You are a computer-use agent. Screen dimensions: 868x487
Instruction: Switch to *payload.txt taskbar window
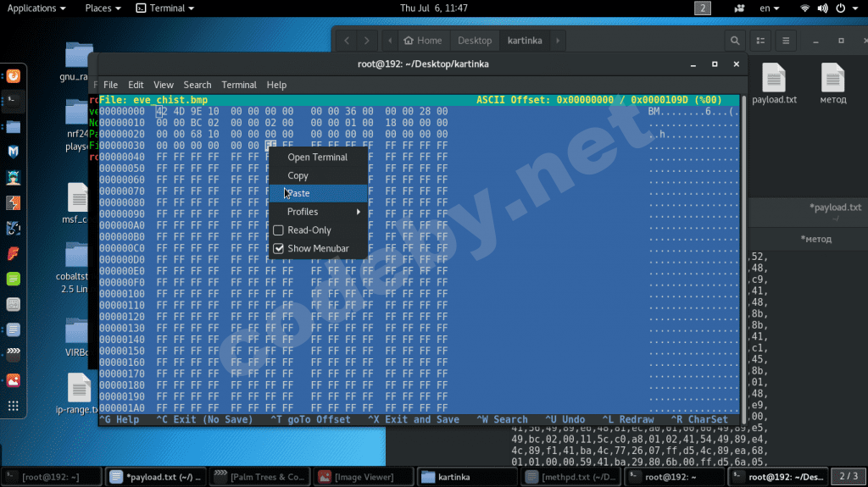tap(156, 477)
